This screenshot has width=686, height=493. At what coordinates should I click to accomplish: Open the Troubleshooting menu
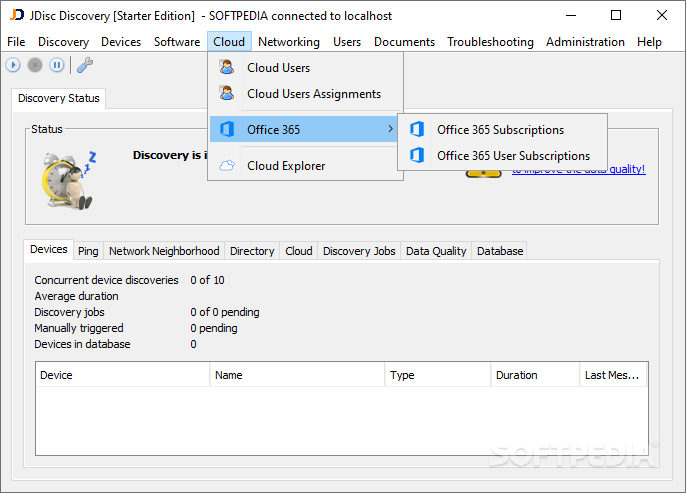(x=490, y=42)
